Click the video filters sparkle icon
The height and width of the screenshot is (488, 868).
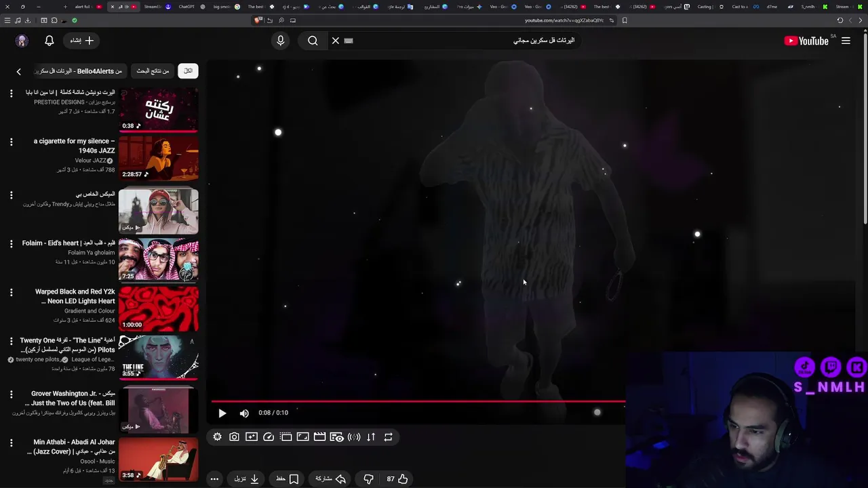[252, 437]
